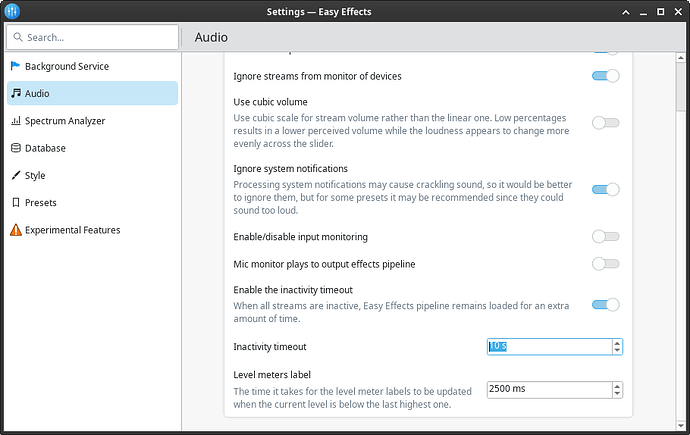Turn on Enable/disable input monitoring
Screen dimensions: 690x435
[x=605, y=237]
